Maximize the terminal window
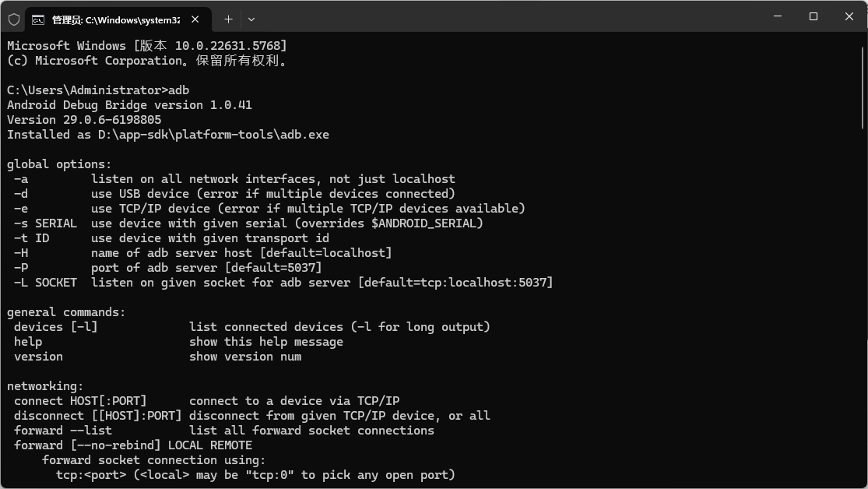 (814, 16)
